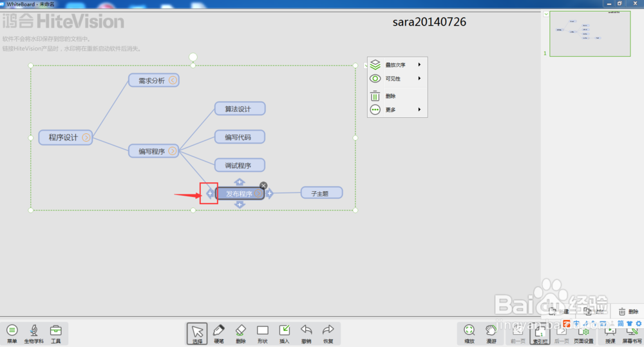Screen dimensions: 644x347
Task: Click the 恢复 redo button
Action: pyautogui.click(x=328, y=333)
